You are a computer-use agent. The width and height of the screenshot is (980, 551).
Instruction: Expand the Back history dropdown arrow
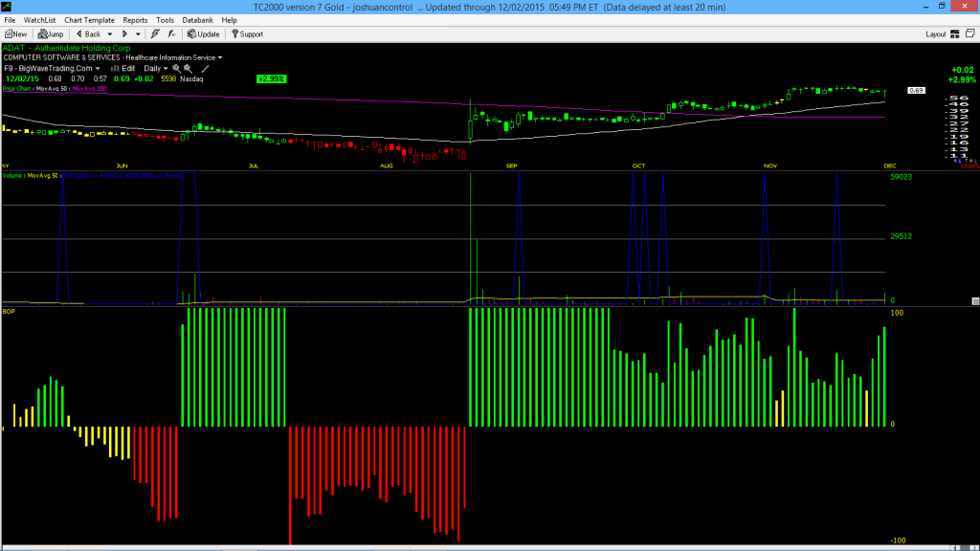[110, 34]
